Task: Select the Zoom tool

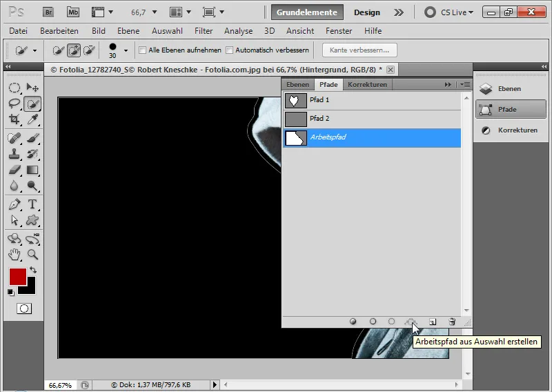Action: click(x=32, y=254)
